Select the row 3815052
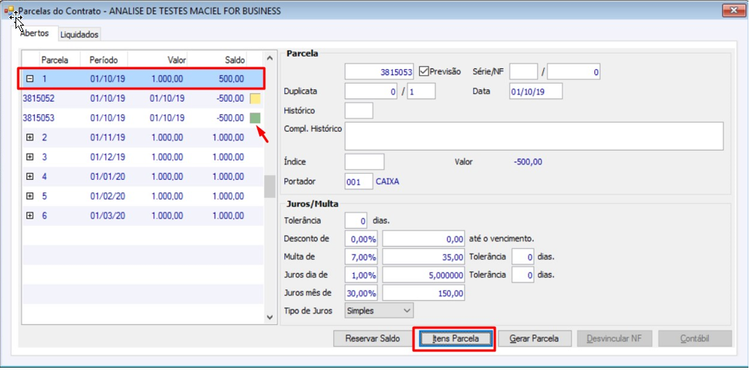 click(x=143, y=98)
